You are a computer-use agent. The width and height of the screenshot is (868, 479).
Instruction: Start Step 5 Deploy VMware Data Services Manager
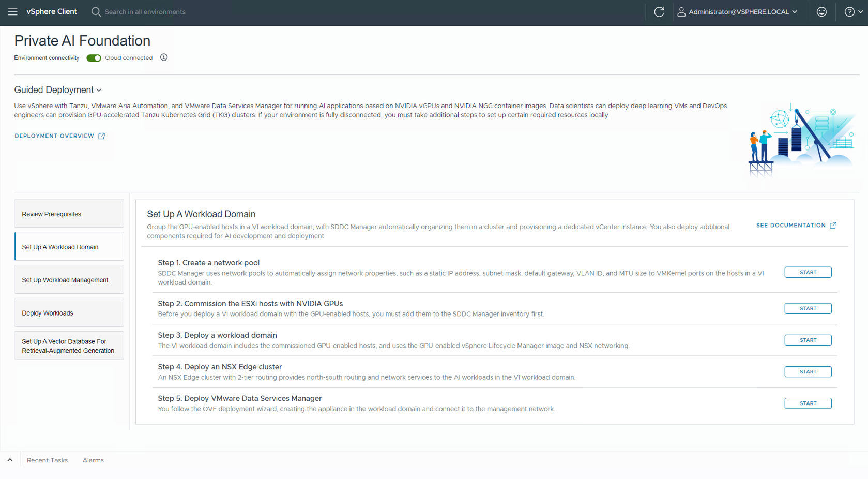click(808, 403)
